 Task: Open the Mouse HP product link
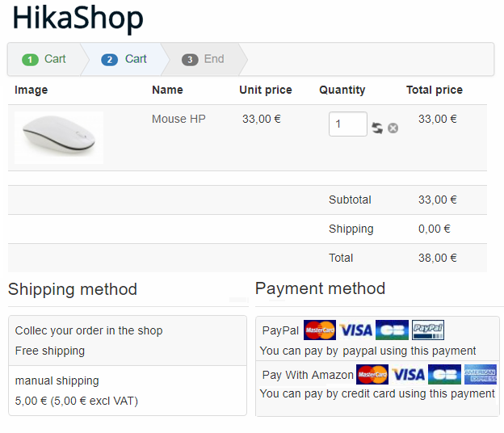178,119
